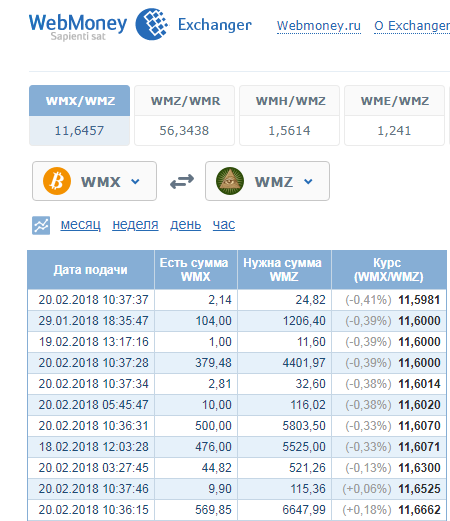Click the 500,00 WMX amount
This screenshot has height=521, width=450.
[x=213, y=426]
